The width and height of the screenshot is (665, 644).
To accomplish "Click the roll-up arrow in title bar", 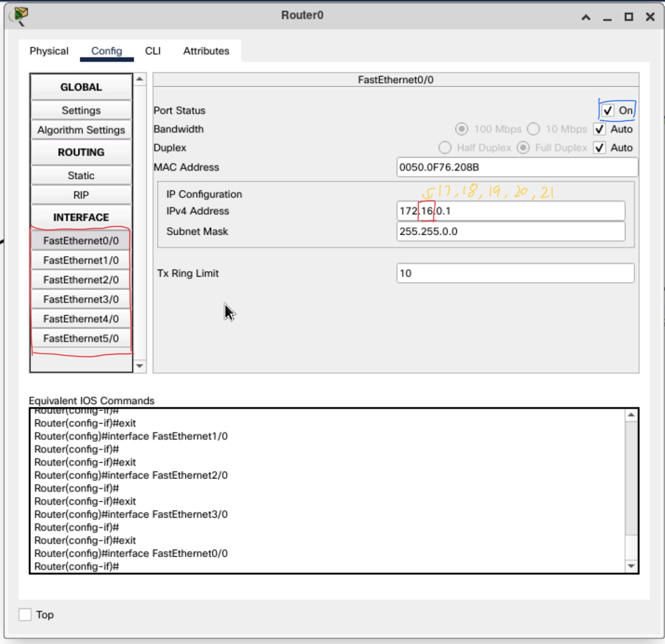I will pyautogui.click(x=586, y=18).
